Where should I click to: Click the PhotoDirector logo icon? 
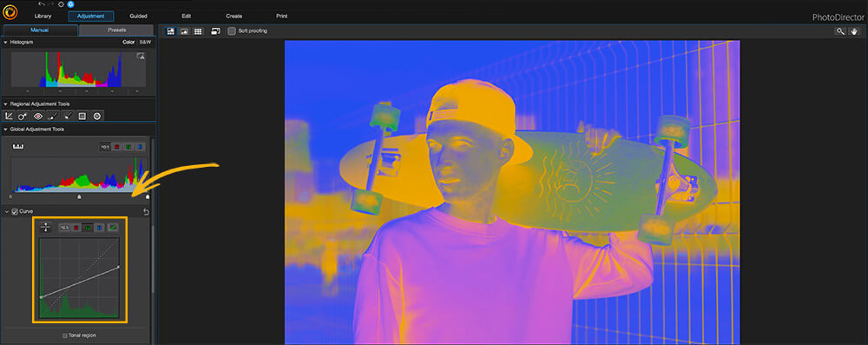tap(10, 11)
